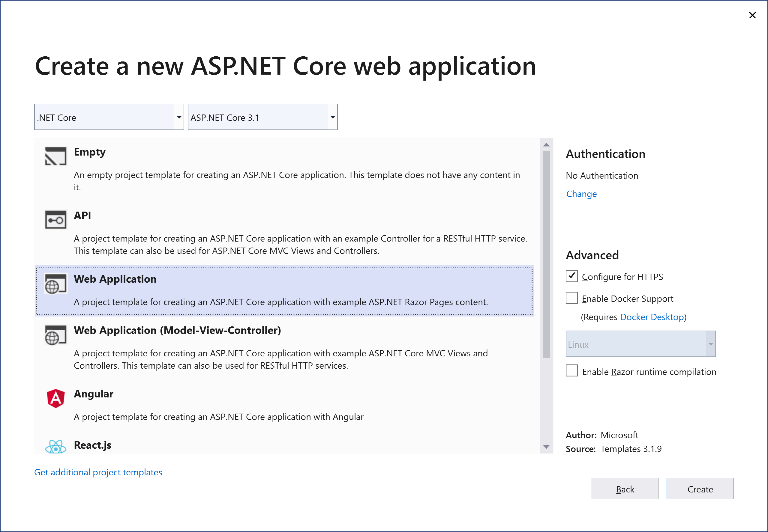Click the red Angular logo icon
Screen dimensions: 768x532
(55, 398)
